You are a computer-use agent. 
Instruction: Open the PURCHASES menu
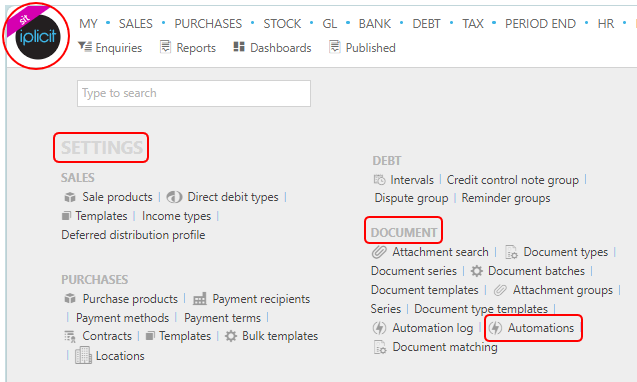point(208,24)
